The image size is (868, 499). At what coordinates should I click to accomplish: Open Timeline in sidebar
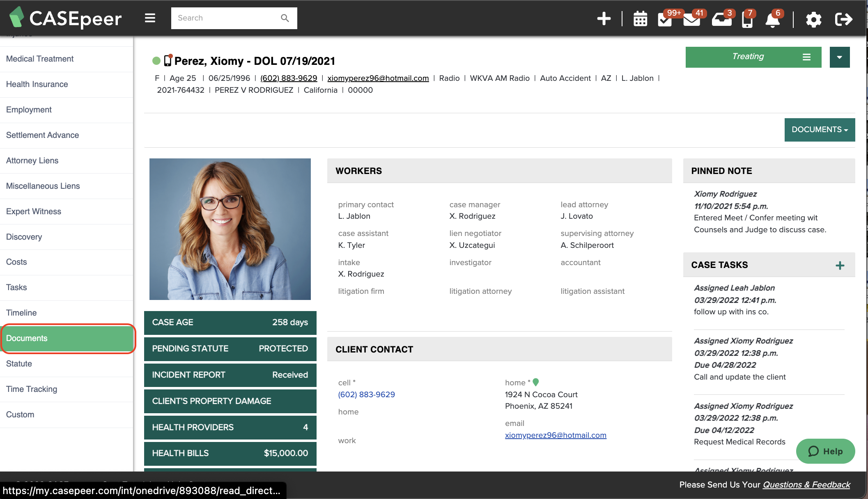pos(67,313)
